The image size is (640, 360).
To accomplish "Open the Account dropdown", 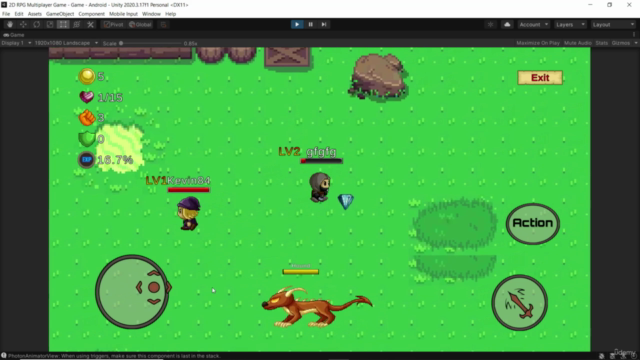I will click(533, 24).
